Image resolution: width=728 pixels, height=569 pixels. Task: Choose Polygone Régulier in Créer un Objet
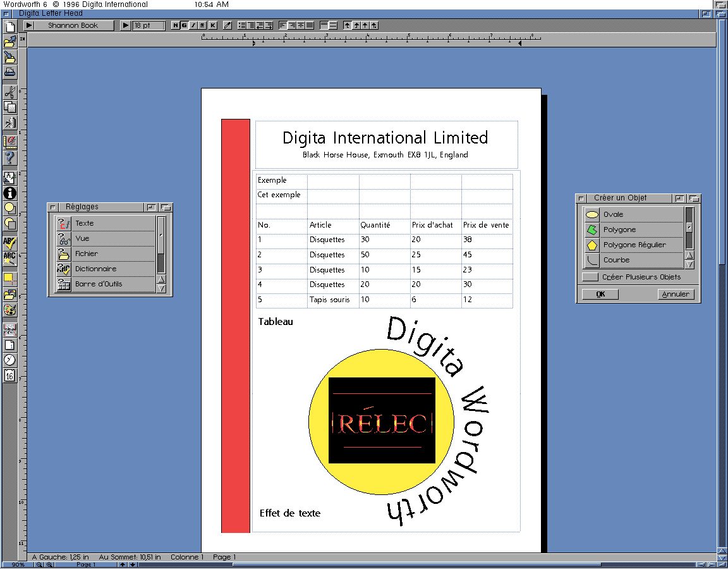pyautogui.click(x=633, y=245)
